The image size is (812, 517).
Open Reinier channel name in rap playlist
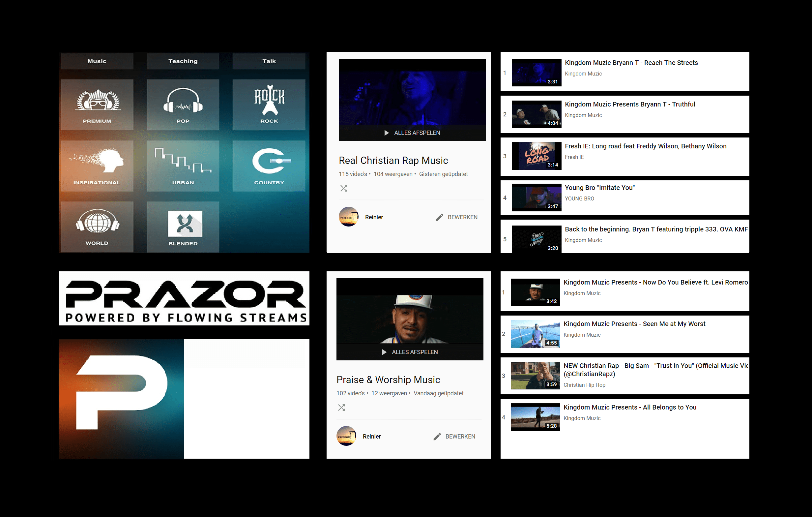pyautogui.click(x=374, y=217)
